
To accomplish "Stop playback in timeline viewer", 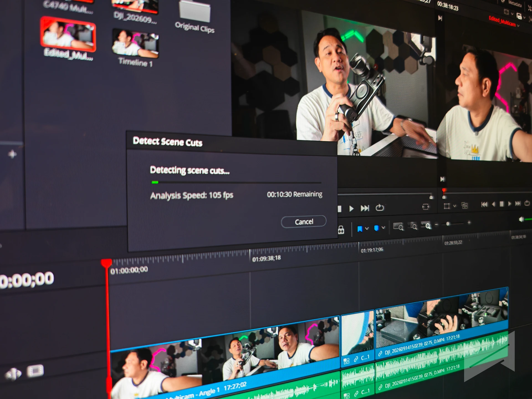I will point(501,204).
